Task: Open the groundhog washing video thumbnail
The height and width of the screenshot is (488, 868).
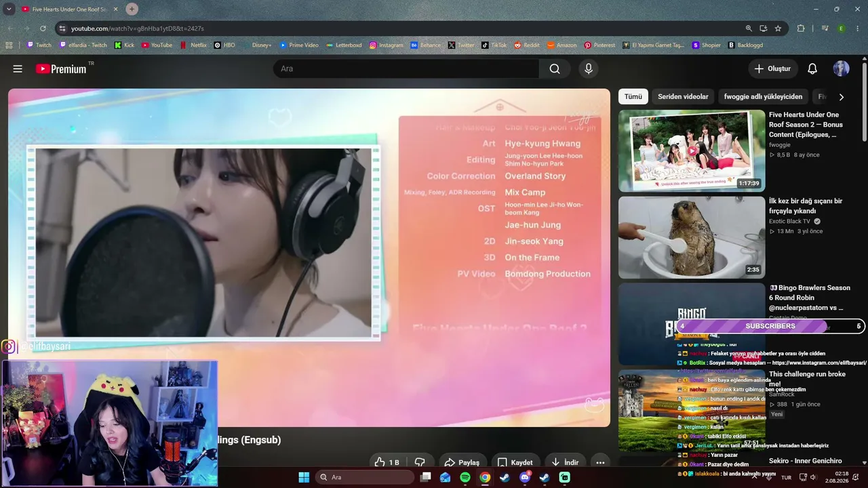Action: point(692,237)
